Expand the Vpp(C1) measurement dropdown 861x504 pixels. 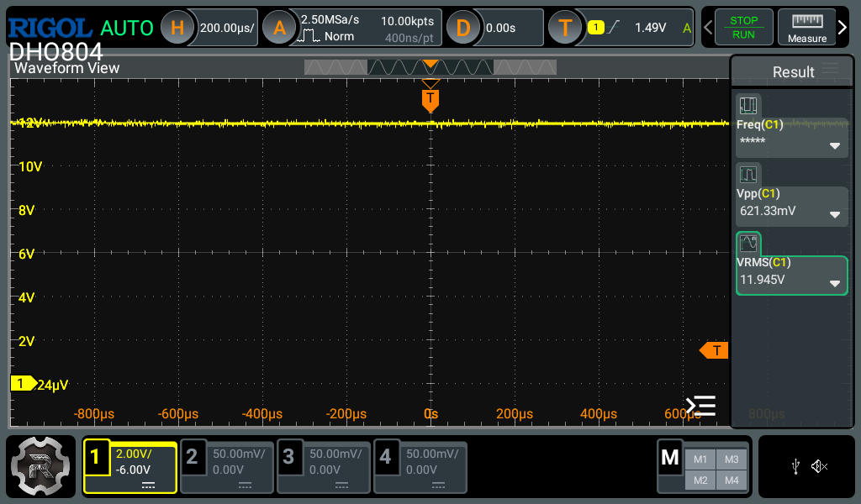tap(834, 214)
